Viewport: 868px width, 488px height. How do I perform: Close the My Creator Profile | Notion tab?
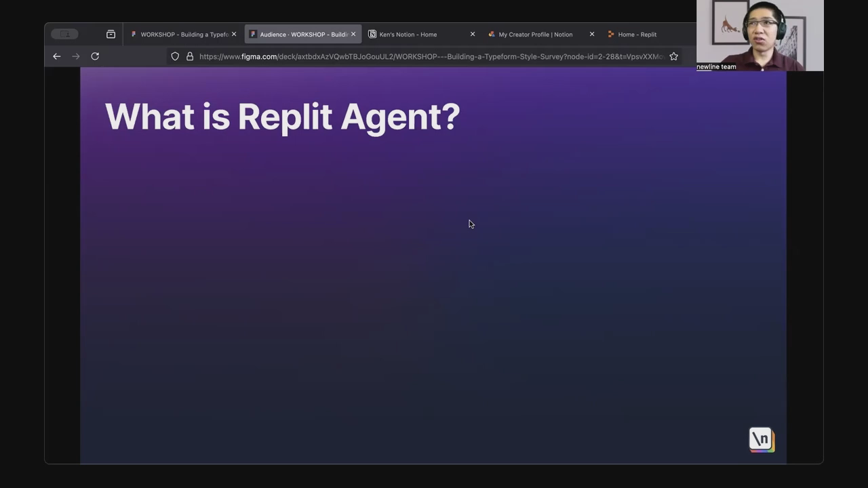click(592, 34)
